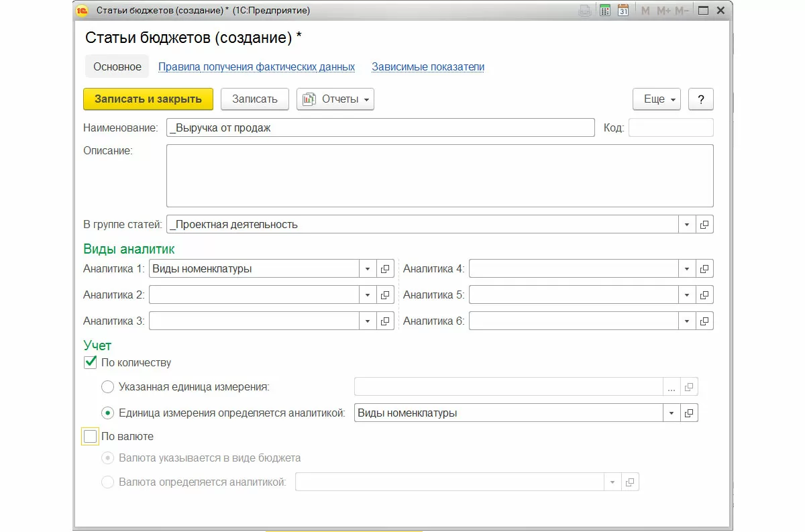Uncheck the По количеству checkbox
Screen dimensions: 805x532
tap(91, 363)
